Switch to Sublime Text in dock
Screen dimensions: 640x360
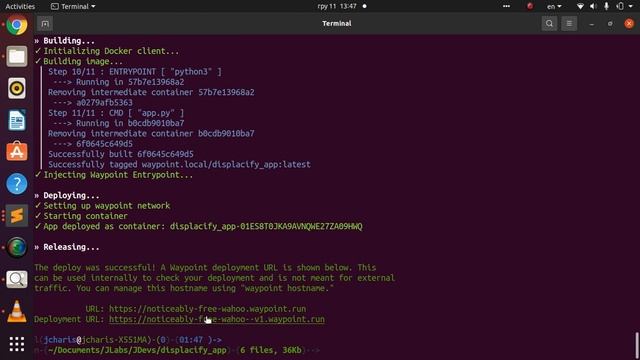coord(17,216)
